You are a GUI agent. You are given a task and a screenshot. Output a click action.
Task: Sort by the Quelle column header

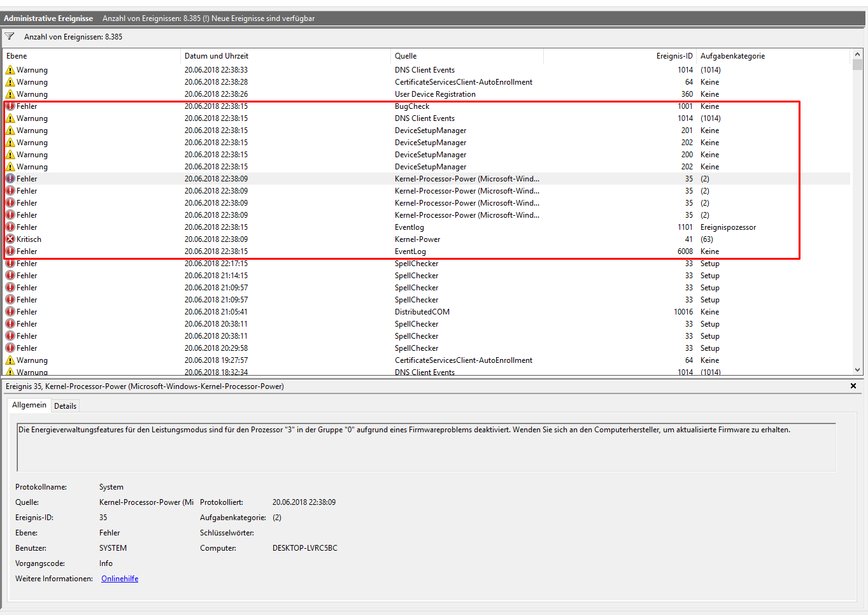(467, 56)
